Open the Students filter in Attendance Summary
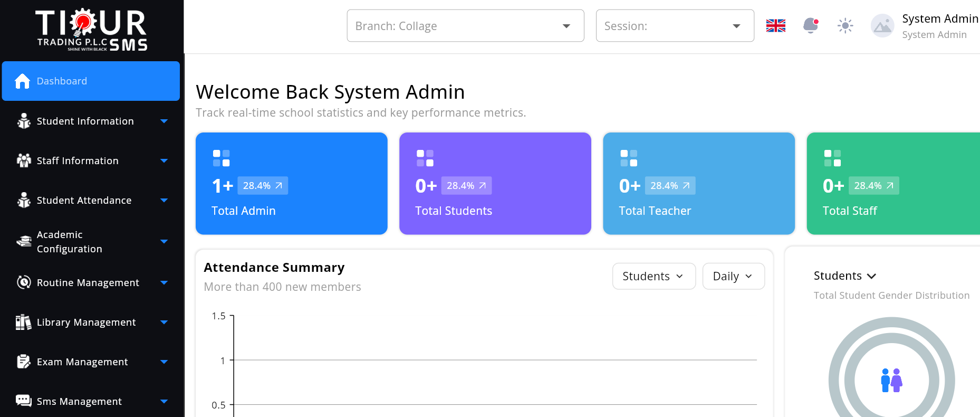Viewport: 980px width, 417px height. 654,276
